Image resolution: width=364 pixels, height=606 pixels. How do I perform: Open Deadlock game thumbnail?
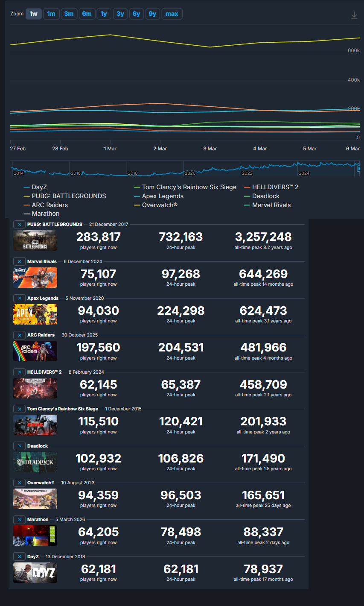click(35, 462)
